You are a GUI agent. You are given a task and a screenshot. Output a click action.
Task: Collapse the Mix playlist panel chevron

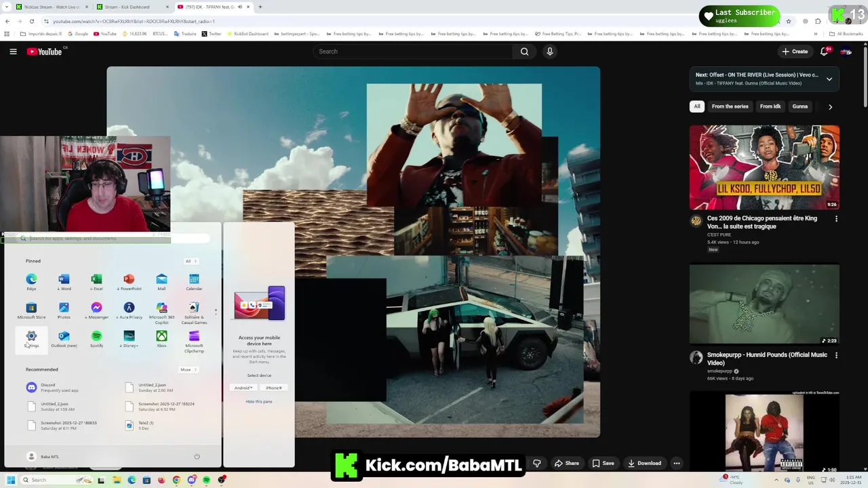click(x=829, y=79)
